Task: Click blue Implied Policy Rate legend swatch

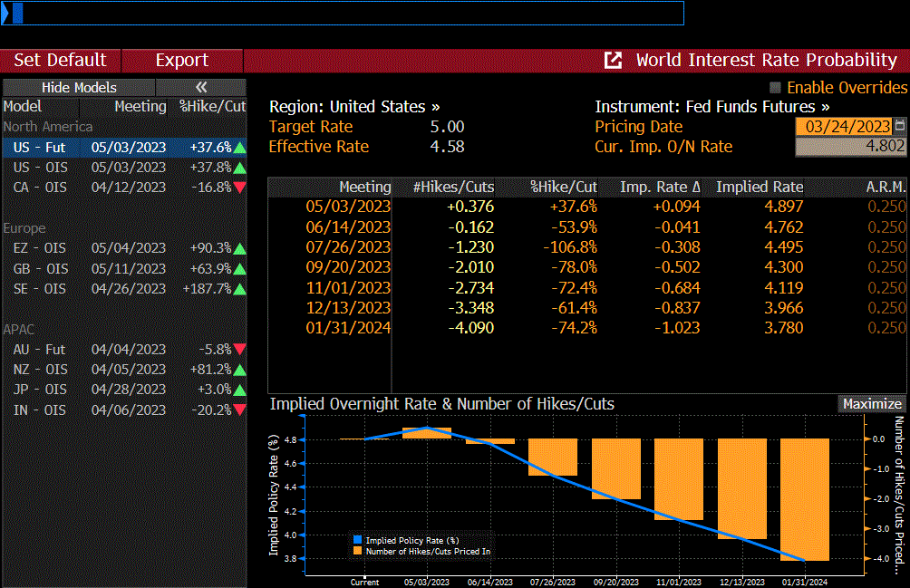Action: 357,540
